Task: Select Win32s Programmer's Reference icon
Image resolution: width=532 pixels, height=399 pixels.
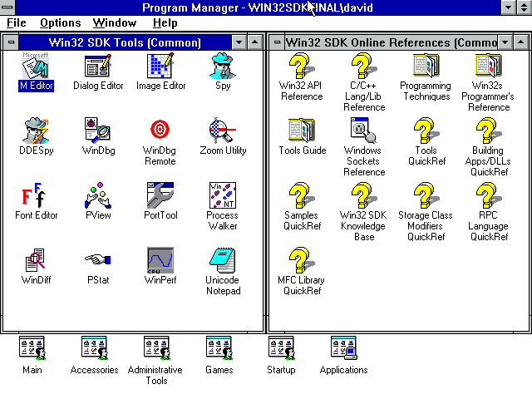Action: (x=489, y=66)
